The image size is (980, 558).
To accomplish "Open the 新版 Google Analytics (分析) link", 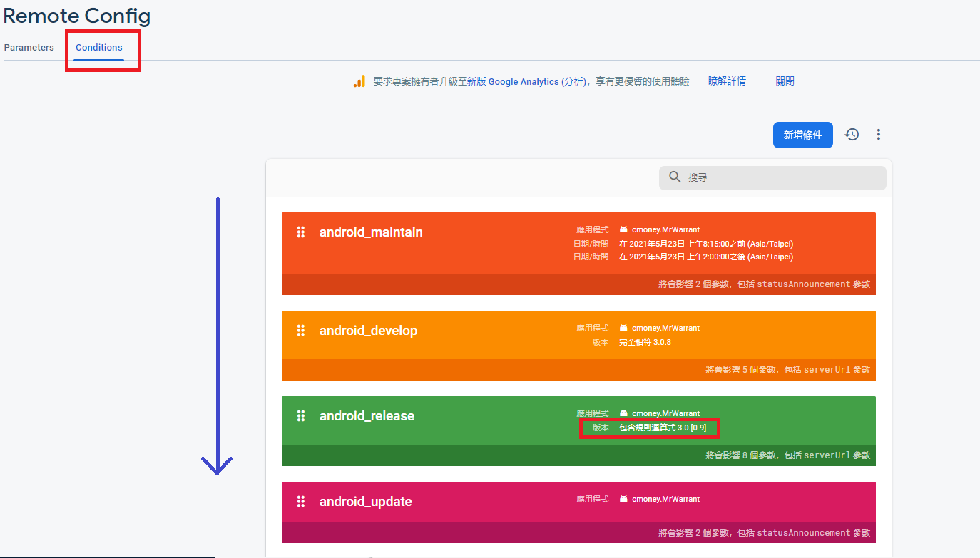I will 526,82.
